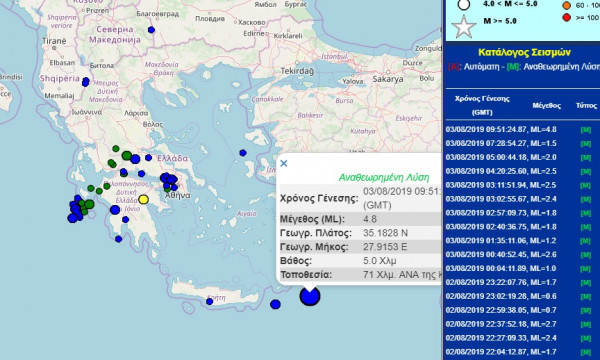
Task: Click the white circle 4.0 < M <= 5.0 legend icon
Action: pyautogui.click(x=463, y=5)
